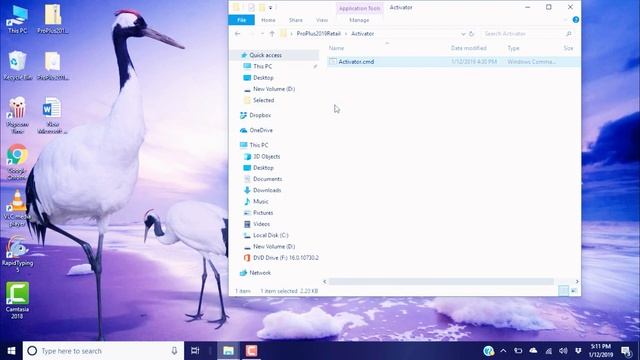
Task: Open Quick Access Toolbar customize dropdown
Action: click(271, 7)
